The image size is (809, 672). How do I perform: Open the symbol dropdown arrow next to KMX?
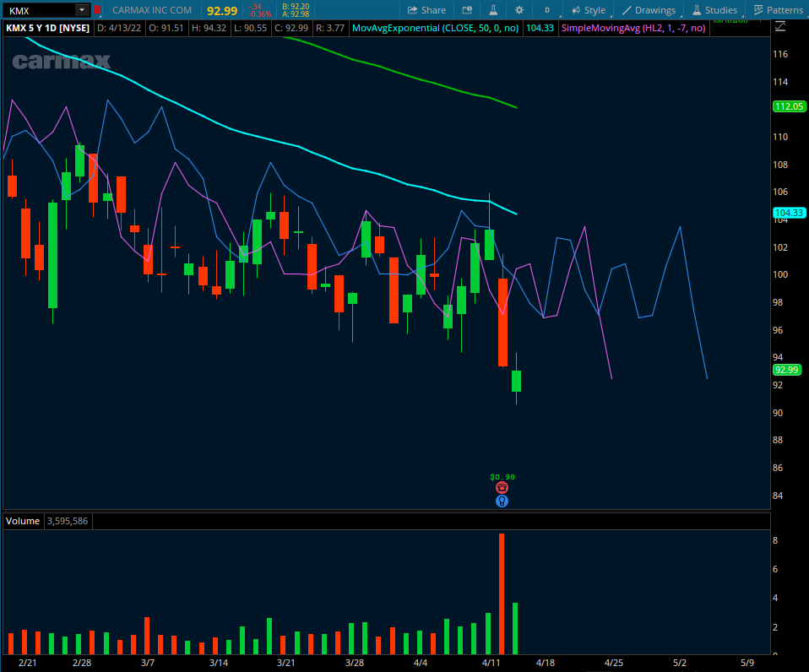click(x=82, y=10)
